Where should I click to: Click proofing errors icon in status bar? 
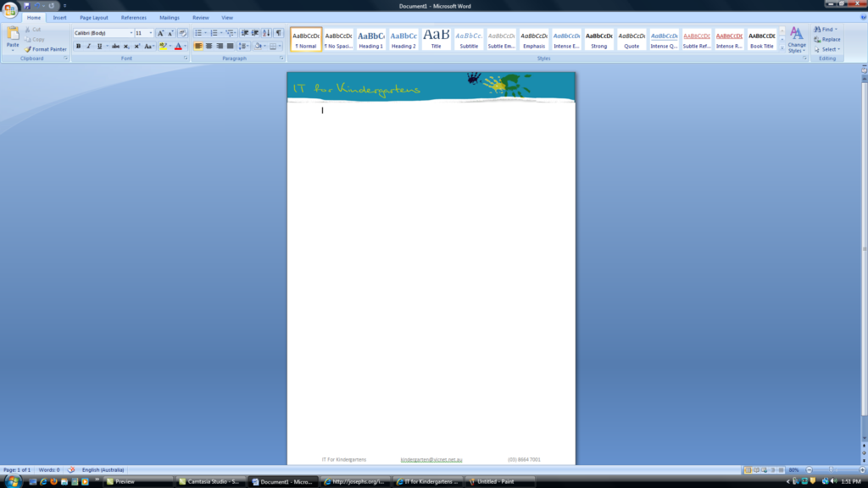click(x=71, y=469)
